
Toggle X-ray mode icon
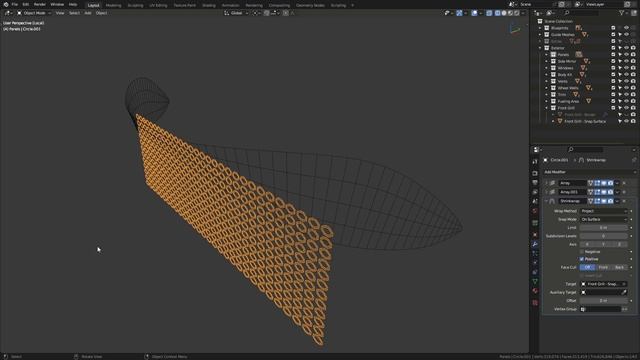click(489, 13)
